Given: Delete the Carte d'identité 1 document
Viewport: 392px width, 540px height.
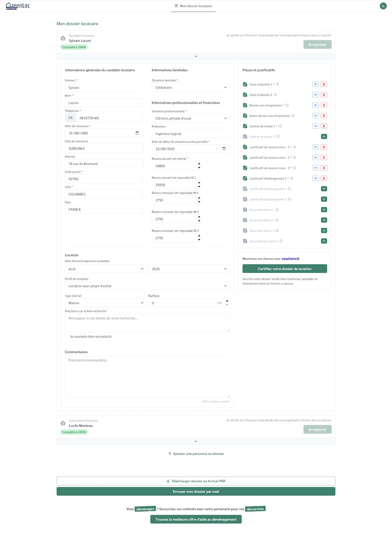Looking at the screenshot, I should [324, 84].
